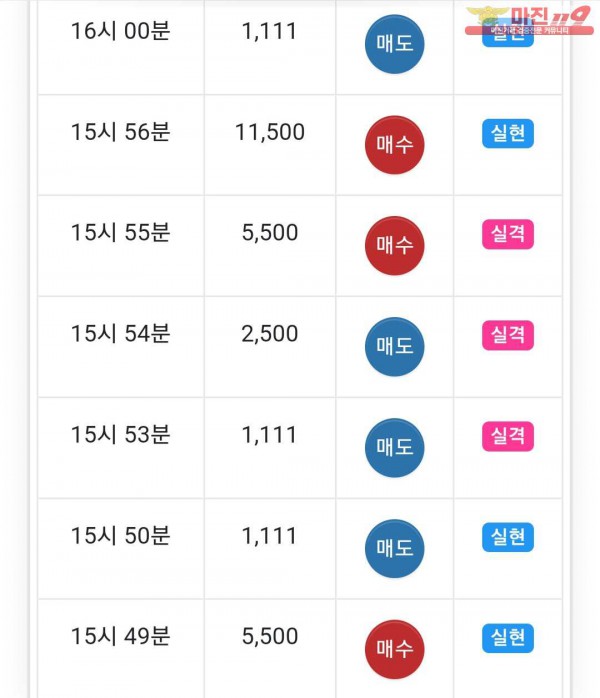Click the red 매수 circle in 15시 49분 row
This screenshot has width=600, height=698.
click(394, 650)
